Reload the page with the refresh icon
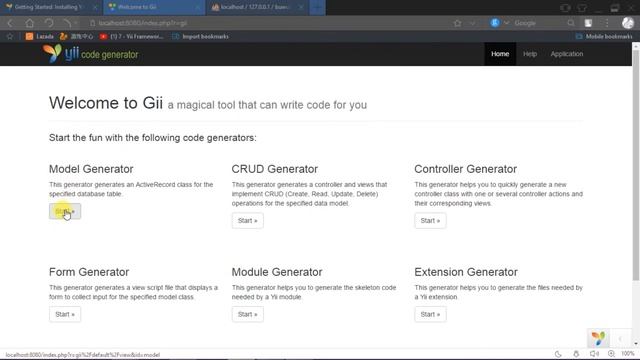 tap(49, 23)
